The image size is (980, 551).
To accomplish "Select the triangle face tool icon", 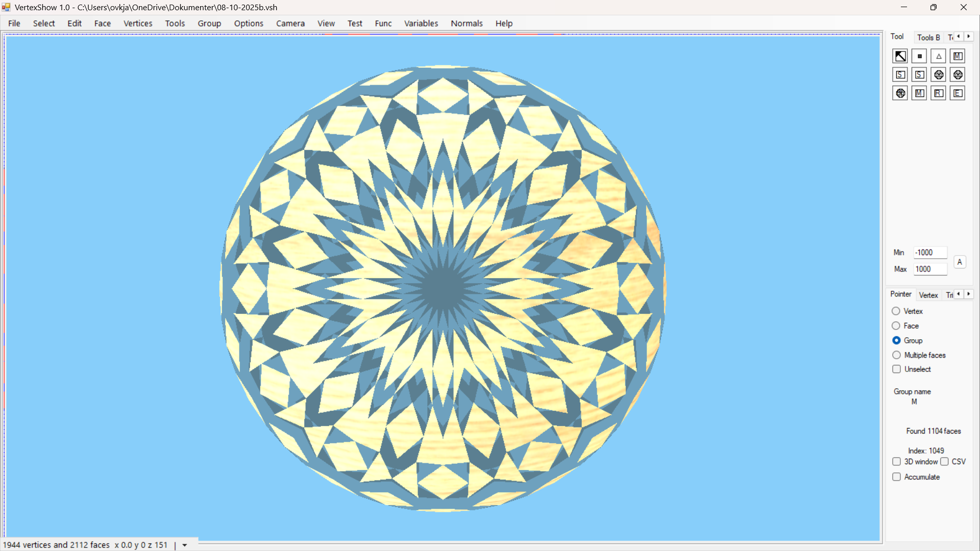I will pyautogui.click(x=939, y=56).
